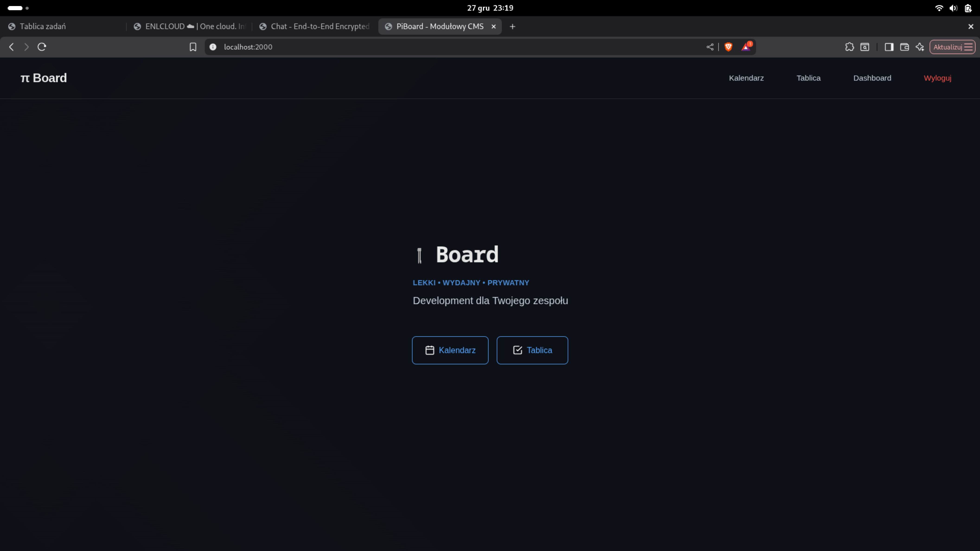Click the red Wyloguj link
The image size is (980, 551).
[x=937, y=78]
